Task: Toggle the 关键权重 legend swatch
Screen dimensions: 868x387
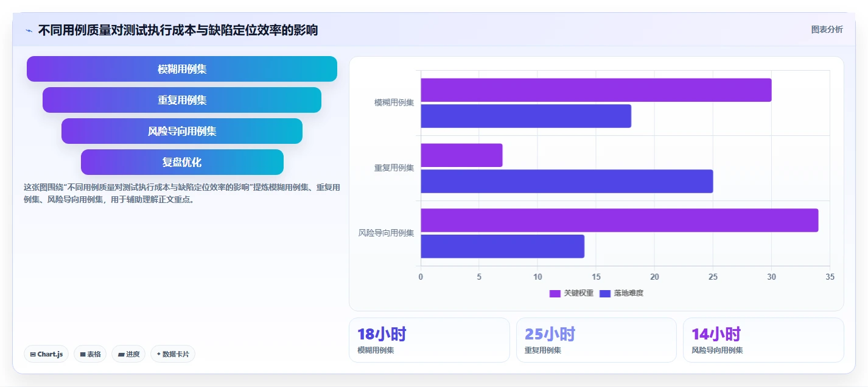Action: pos(555,293)
